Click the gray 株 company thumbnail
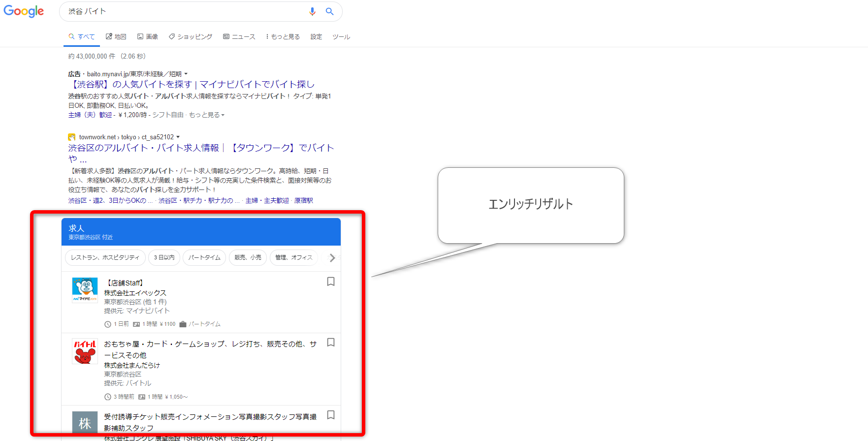The height and width of the screenshot is (441, 868). point(85,423)
